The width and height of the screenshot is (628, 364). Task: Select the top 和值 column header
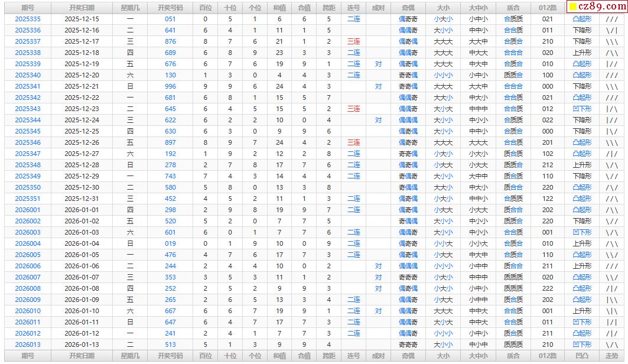(279, 8)
